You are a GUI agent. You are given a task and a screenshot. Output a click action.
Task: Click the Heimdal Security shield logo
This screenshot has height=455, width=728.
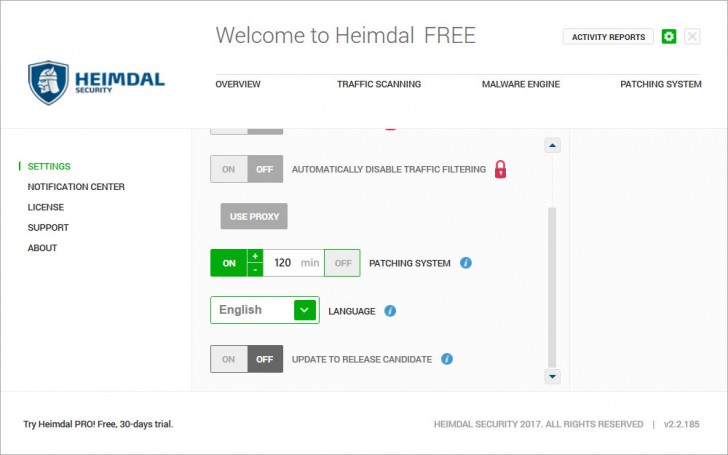48,83
